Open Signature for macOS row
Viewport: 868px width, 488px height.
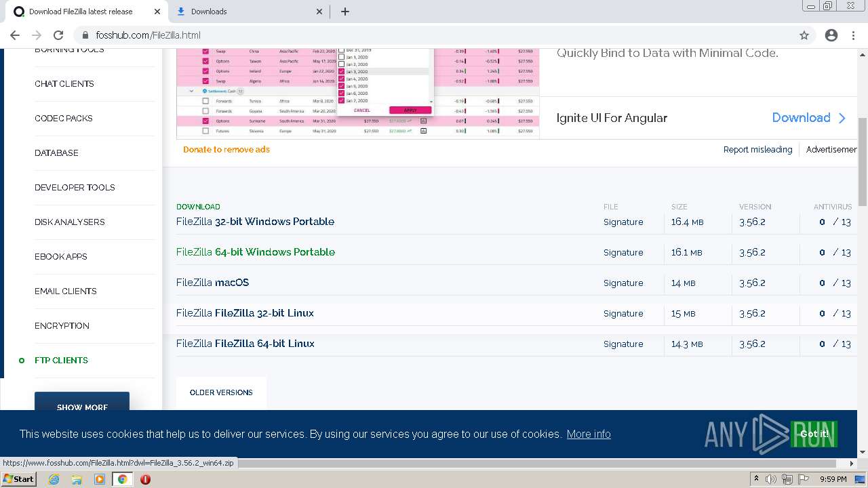coord(623,283)
